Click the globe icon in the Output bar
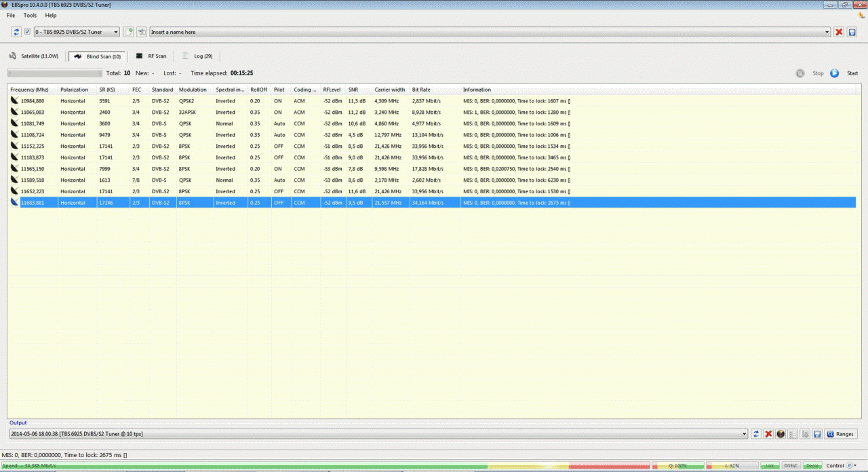This screenshot has width=868, height=472. point(781,434)
